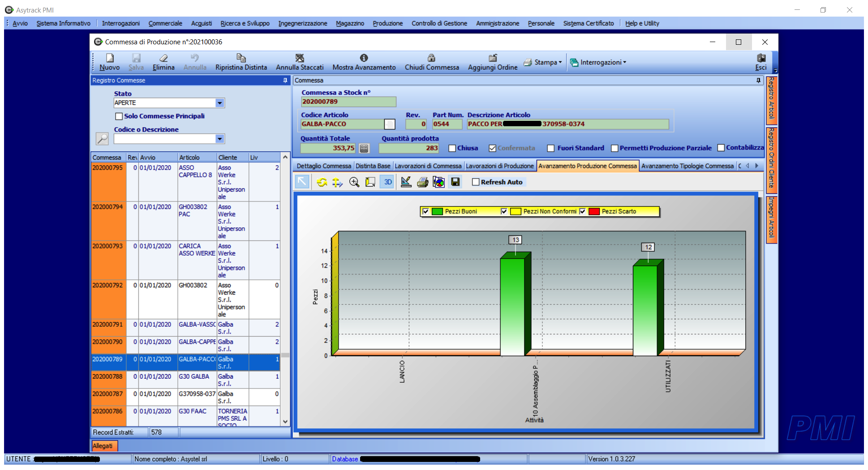Click yellow Pezzi Non Conformi swatch
This screenshot has width=868, height=470.
click(516, 211)
